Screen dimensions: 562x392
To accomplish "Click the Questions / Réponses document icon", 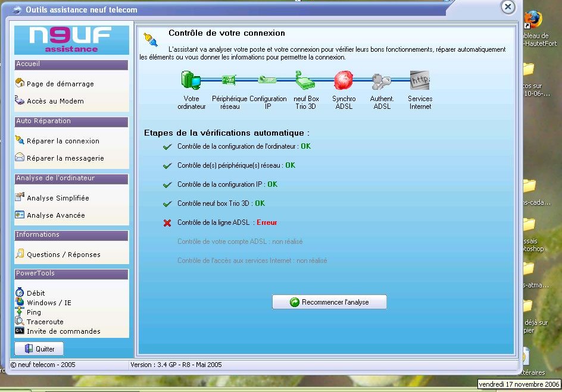I will [20, 253].
